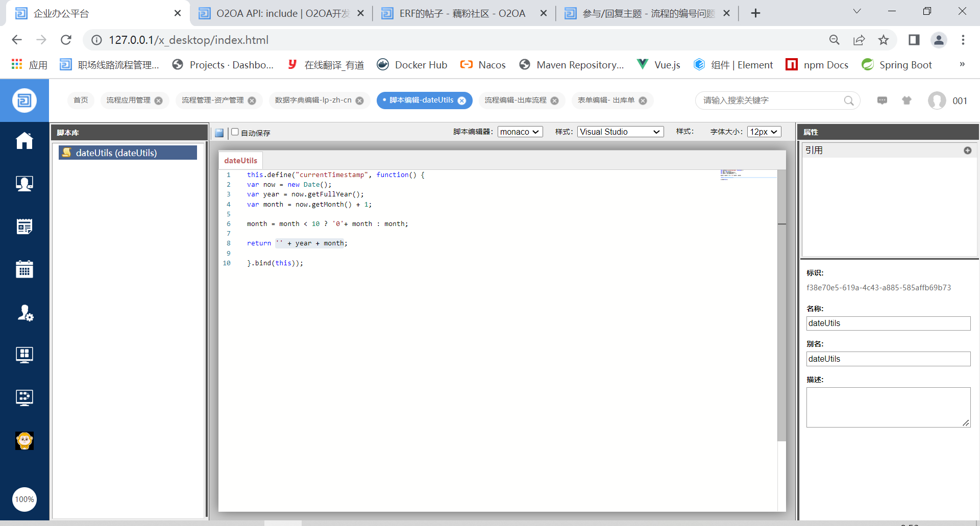Click the 别名 input field

point(888,359)
